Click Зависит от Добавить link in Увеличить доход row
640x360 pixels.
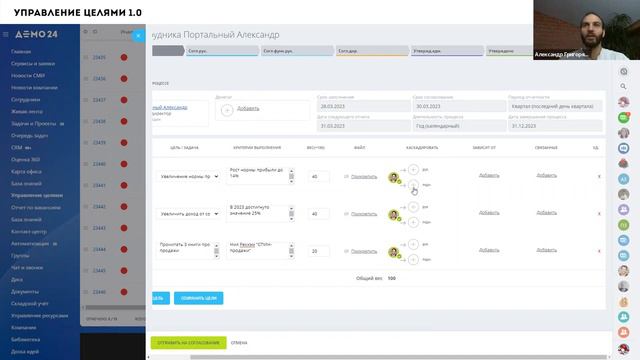489,213
